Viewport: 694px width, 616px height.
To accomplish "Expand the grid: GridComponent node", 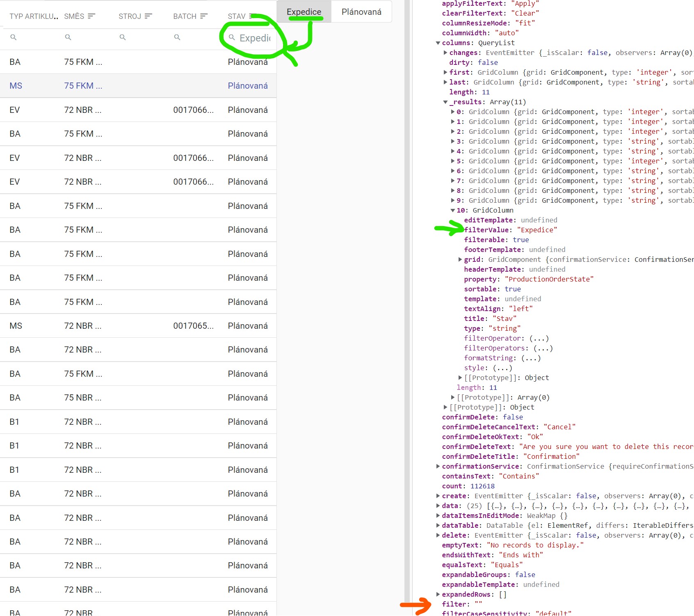I will [460, 259].
